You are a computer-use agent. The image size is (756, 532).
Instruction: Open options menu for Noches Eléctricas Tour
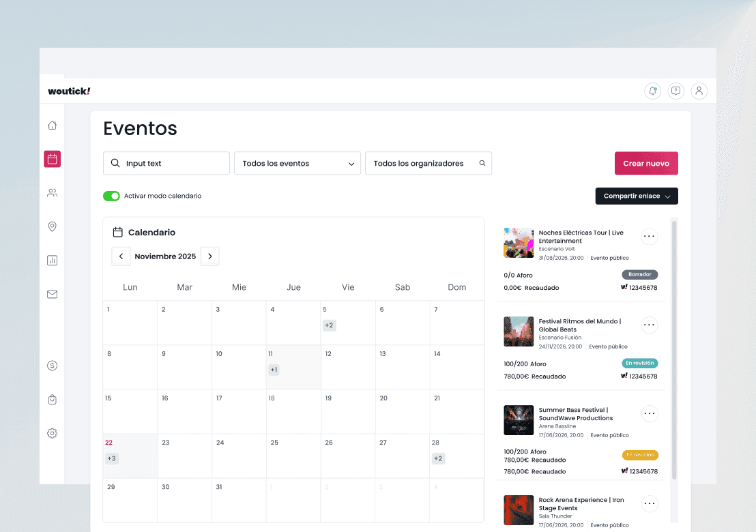pyautogui.click(x=649, y=236)
